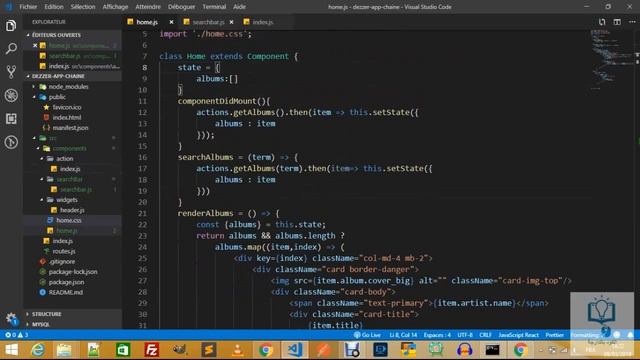Open the Manage gear menu
640x360 pixels.
(11, 318)
